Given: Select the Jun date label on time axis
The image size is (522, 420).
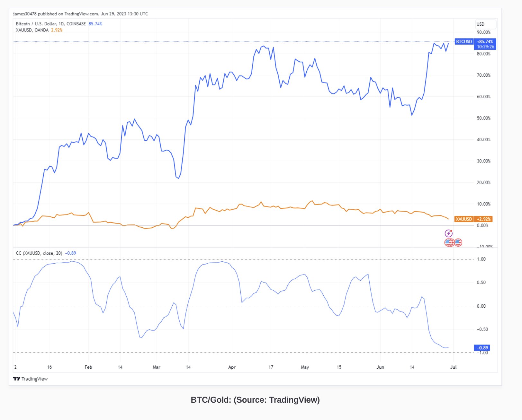Looking at the screenshot, I should point(380,367).
